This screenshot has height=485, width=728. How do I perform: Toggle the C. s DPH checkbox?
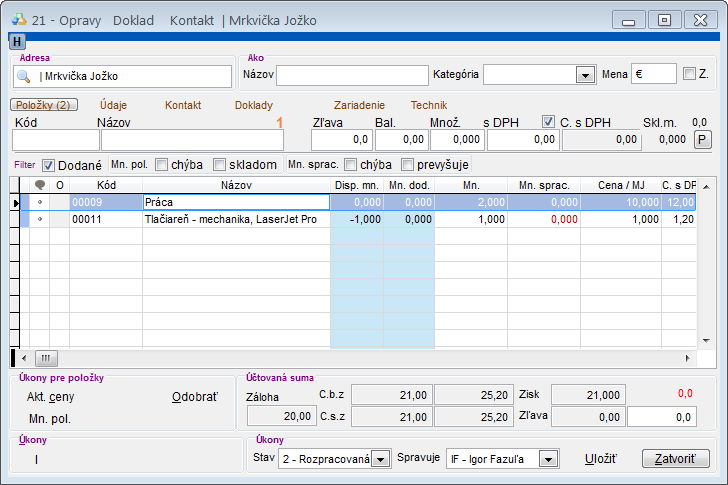[548, 122]
